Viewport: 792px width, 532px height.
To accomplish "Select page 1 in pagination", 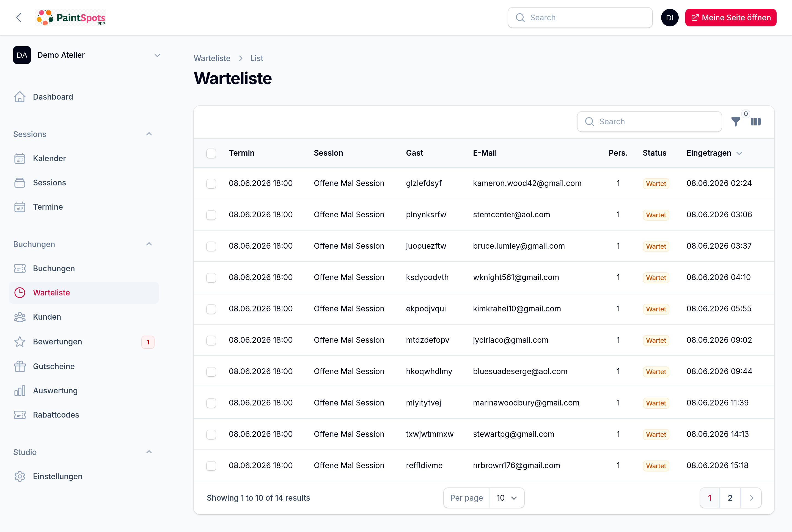I will [710, 498].
